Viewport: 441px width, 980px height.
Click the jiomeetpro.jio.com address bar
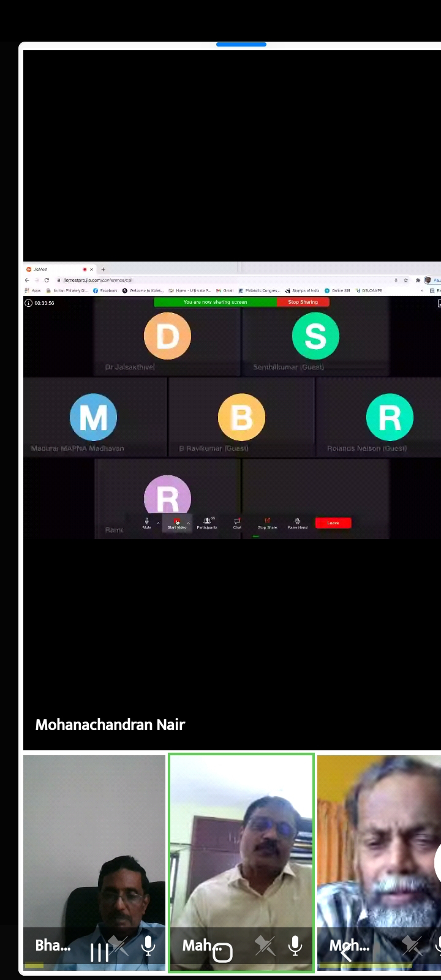tap(227, 280)
